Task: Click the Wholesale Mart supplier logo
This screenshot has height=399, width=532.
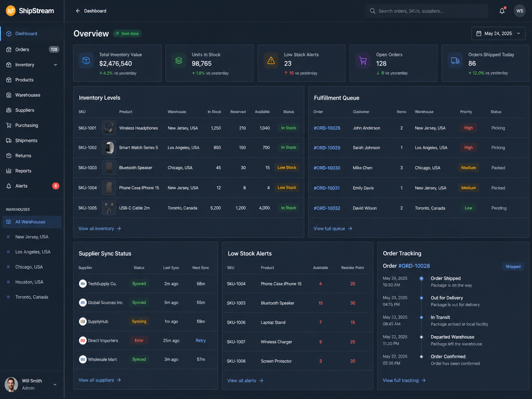Action: tap(83, 360)
